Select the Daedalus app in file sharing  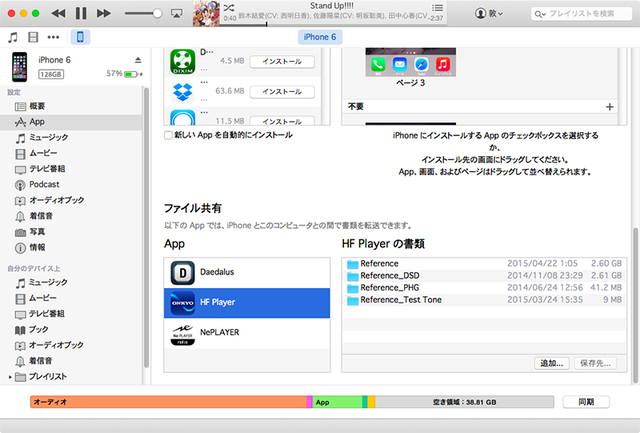click(247, 271)
